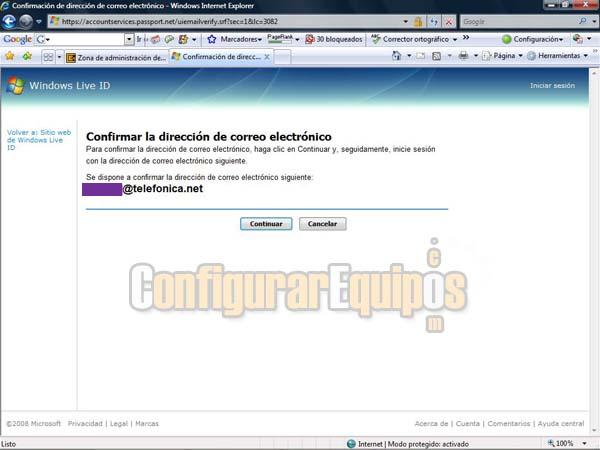The width and height of the screenshot is (600, 450).
Task: Go forward with the browser Forward arrow
Action: coord(26,21)
